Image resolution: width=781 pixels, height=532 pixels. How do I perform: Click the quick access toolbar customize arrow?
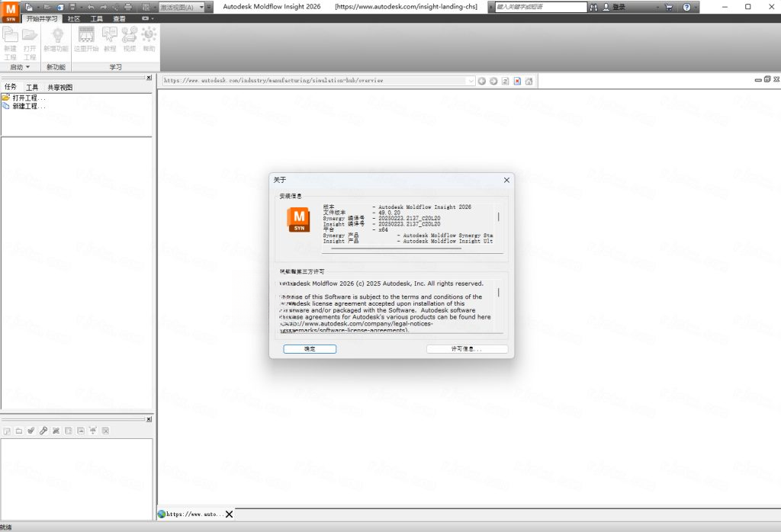(x=211, y=8)
